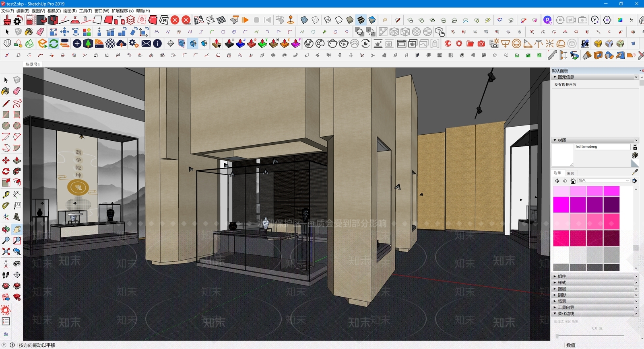Switch to the 编辑 materials tab
The width and height of the screenshot is (644, 349).
(x=570, y=173)
